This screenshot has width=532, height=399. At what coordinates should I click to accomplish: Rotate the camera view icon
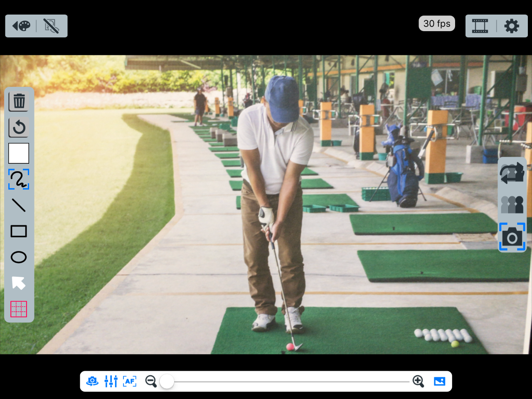[x=92, y=381]
